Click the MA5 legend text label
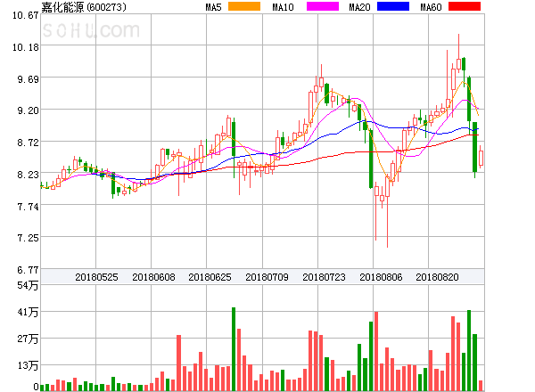The image size is (535, 392). [214, 7]
